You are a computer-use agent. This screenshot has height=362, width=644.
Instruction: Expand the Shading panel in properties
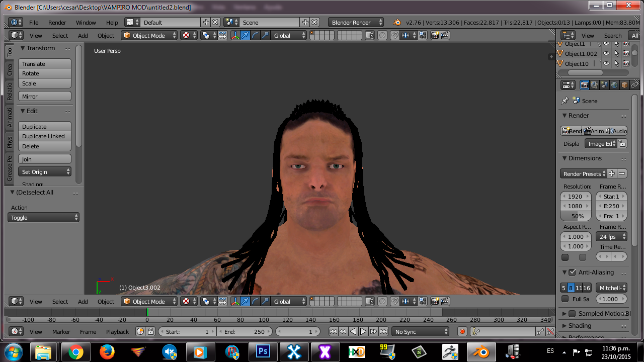[x=565, y=325]
